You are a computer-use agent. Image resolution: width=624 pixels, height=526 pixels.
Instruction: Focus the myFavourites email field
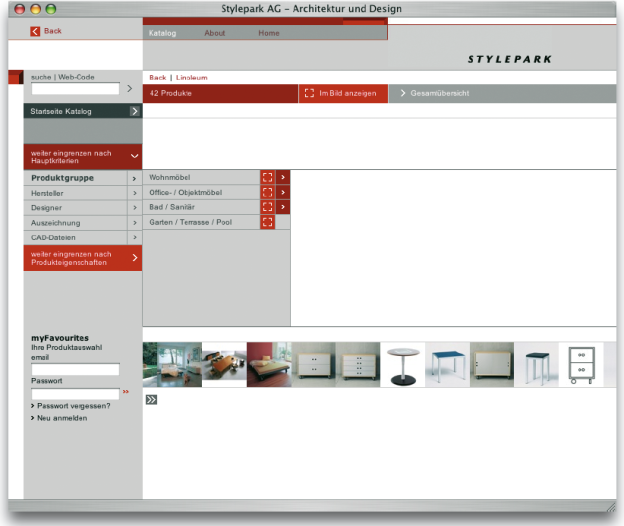[75, 369]
